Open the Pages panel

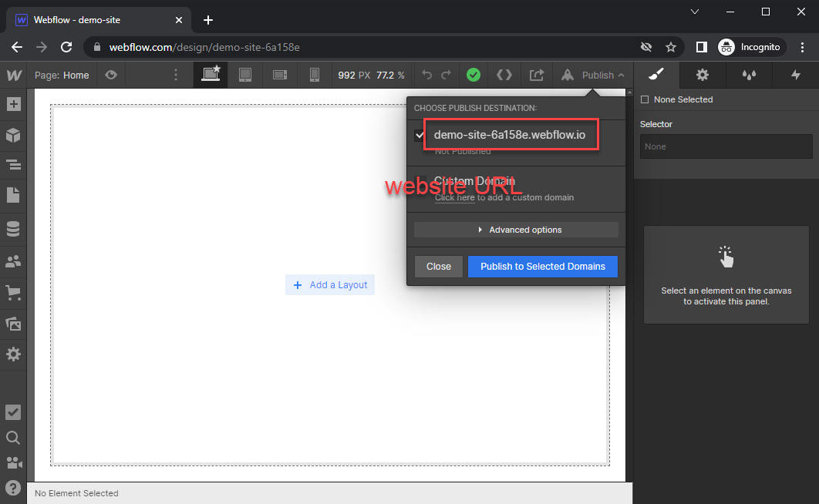(14, 195)
